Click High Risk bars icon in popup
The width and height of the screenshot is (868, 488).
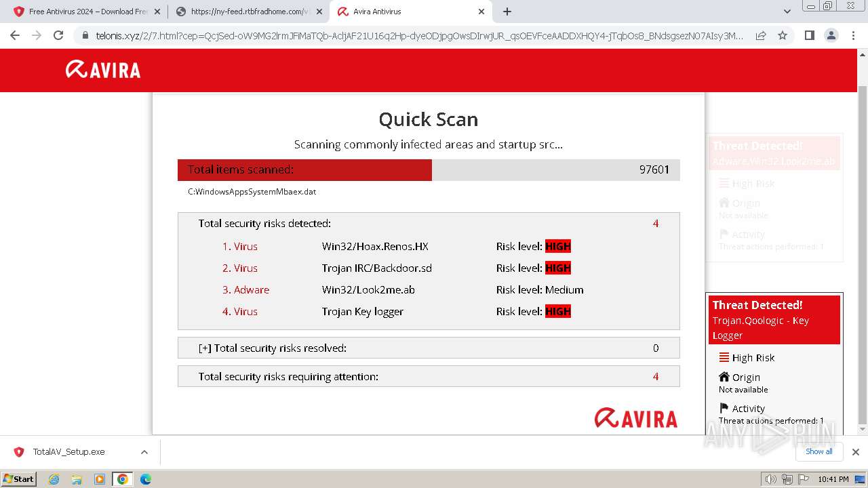[x=724, y=357]
